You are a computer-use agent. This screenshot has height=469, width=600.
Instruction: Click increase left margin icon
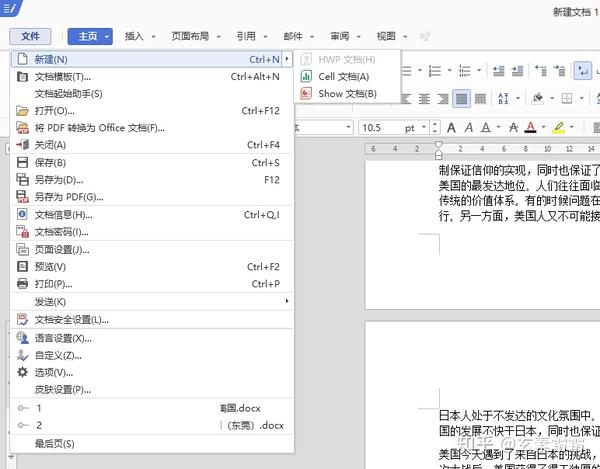[517, 71]
